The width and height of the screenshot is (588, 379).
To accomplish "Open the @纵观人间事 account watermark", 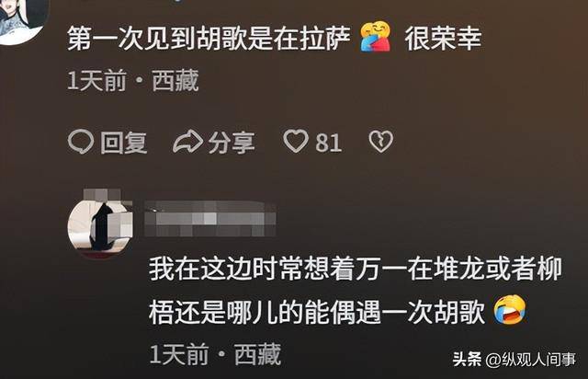I will pos(531,360).
